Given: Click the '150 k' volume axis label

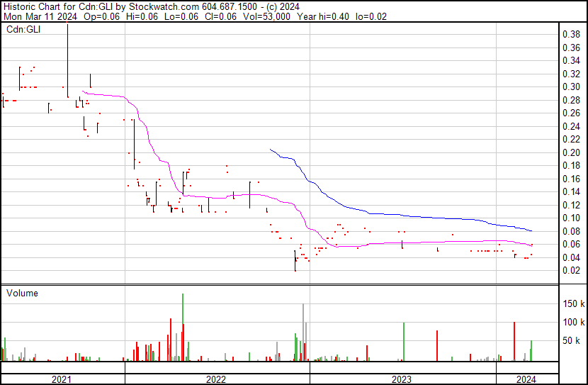Looking at the screenshot, I should pyautogui.click(x=574, y=303).
